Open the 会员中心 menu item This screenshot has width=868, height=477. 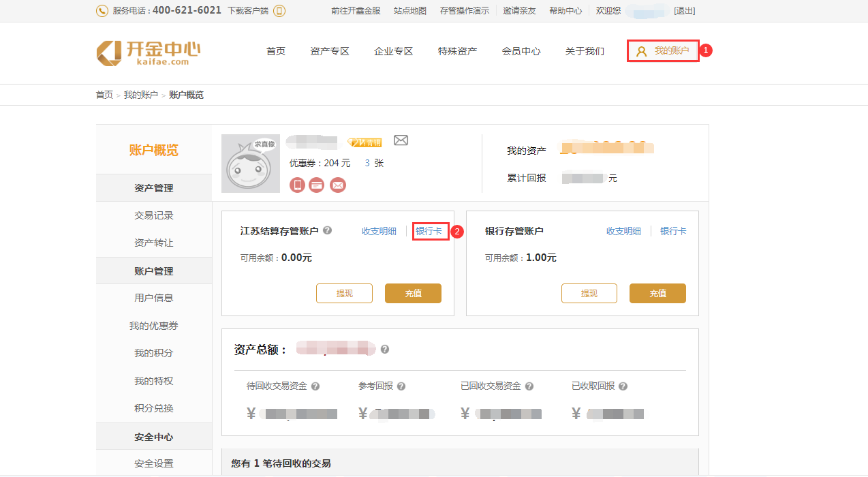pos(521,51)
